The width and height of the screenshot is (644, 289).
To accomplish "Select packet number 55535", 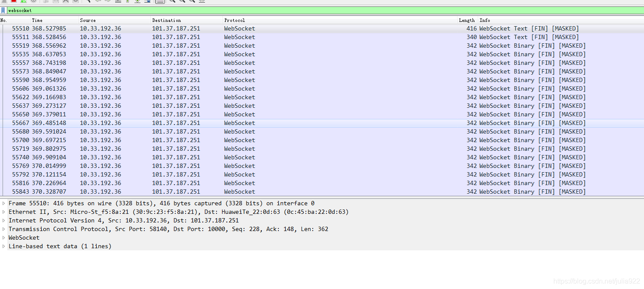I will tap(322, 54).
